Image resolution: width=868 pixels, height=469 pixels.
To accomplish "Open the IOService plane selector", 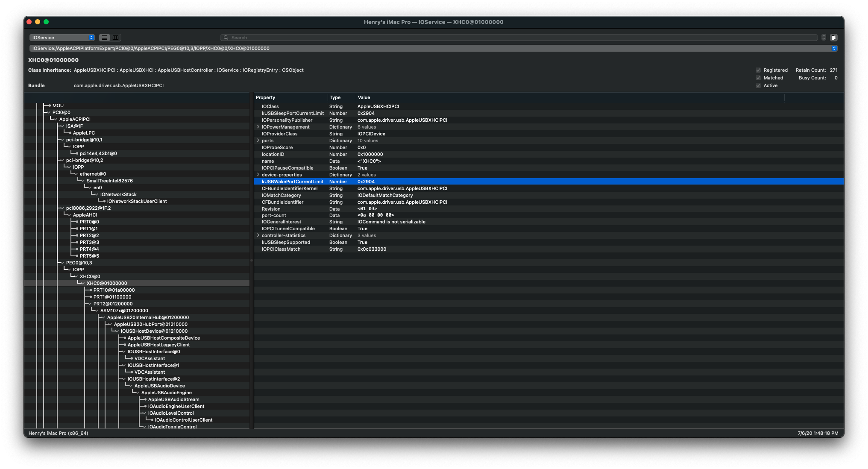I will (x=62, y=38).
